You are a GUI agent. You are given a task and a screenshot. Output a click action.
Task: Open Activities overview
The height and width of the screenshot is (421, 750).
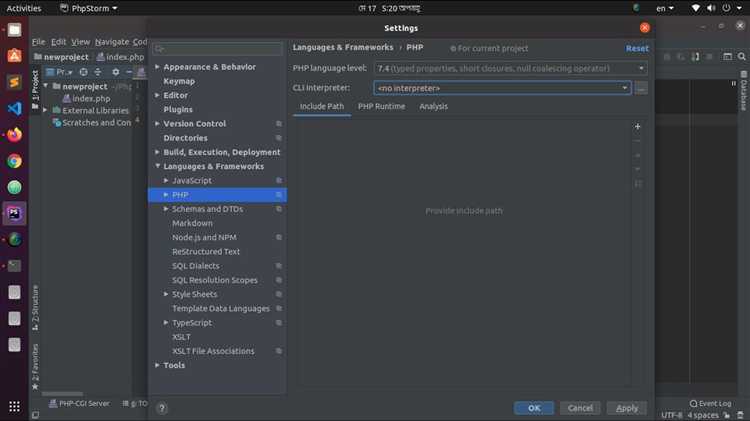23,8
